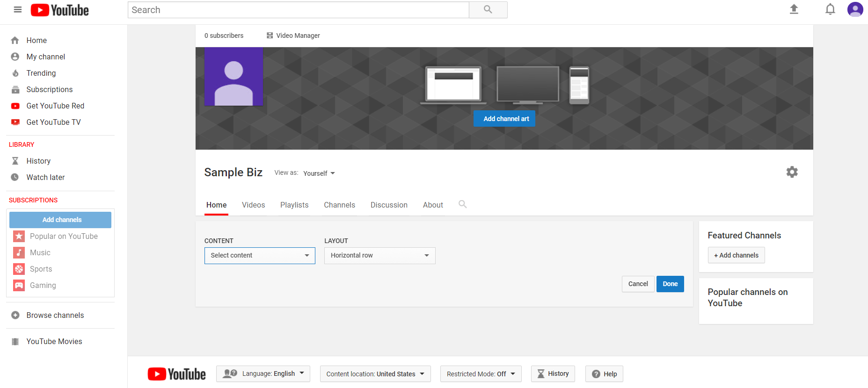The width and height of the screenshot is (868, 388).
Task: Switch to the Discussion tab
Action: click(x=389, y=205)
